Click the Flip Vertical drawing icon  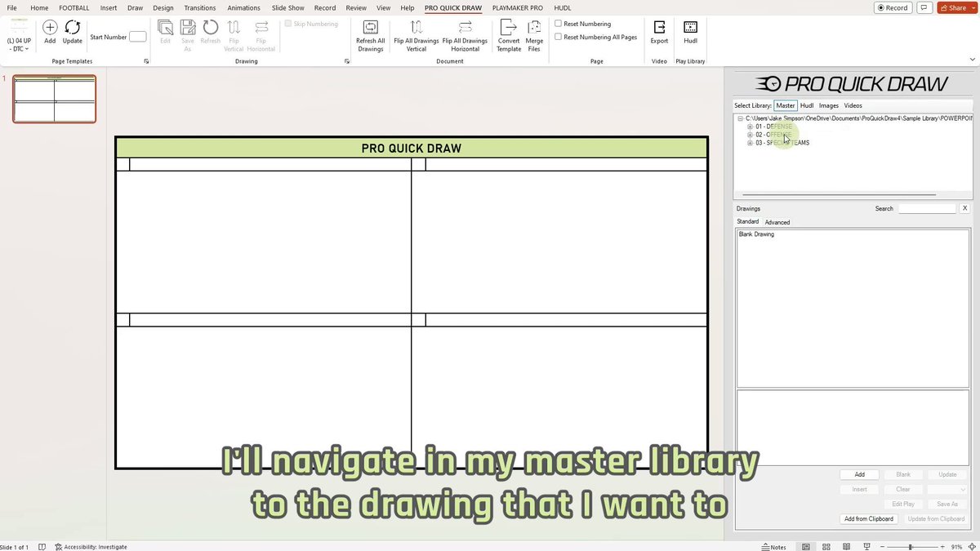tap(234, 28)
